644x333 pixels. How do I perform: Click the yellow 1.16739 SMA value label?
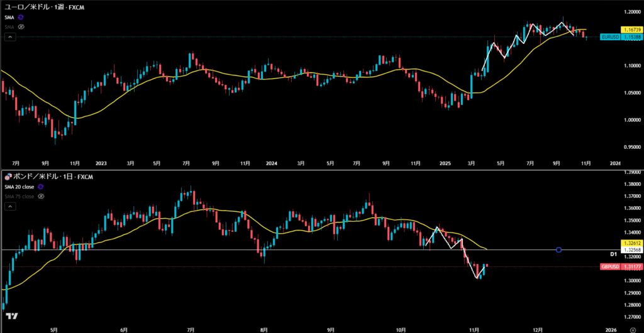(x=631, y=30)
